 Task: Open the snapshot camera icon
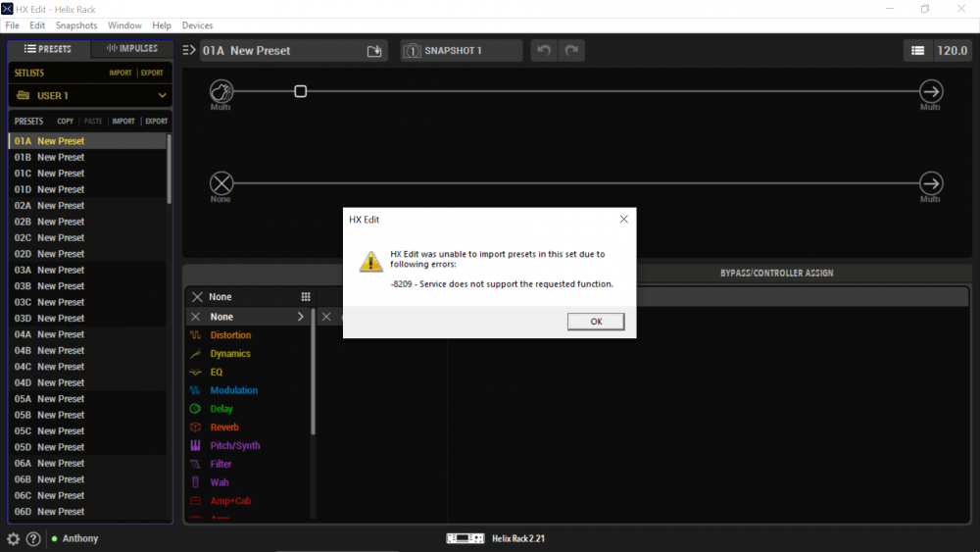coord(412,51)
